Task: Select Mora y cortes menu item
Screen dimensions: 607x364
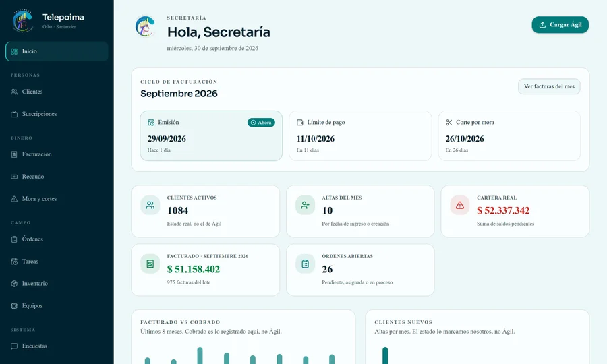Action: coord(57,199)
